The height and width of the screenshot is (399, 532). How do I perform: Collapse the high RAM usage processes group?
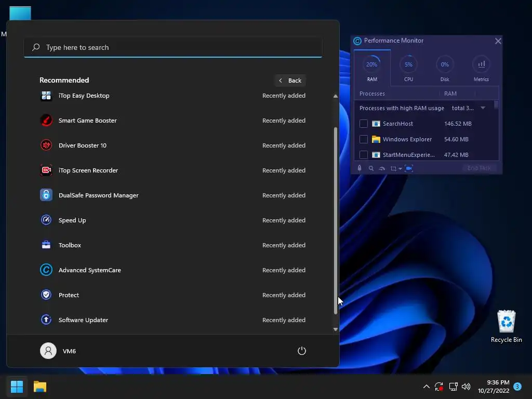483,108
